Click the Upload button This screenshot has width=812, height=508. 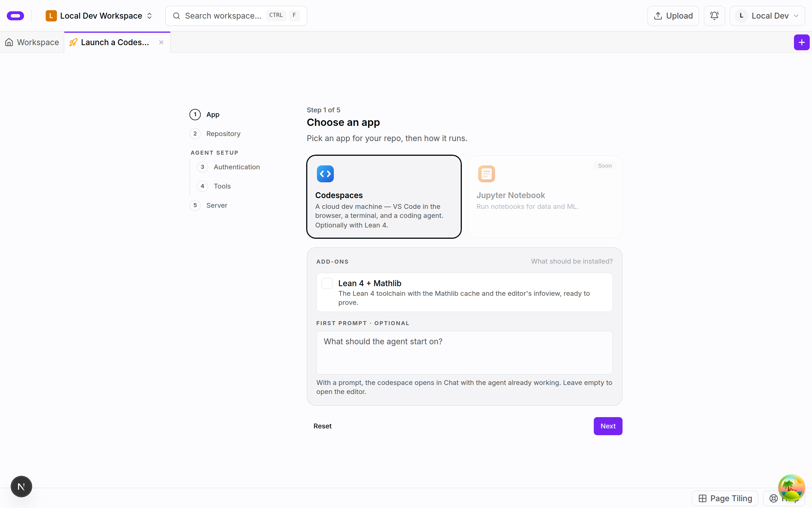[673, 16]
